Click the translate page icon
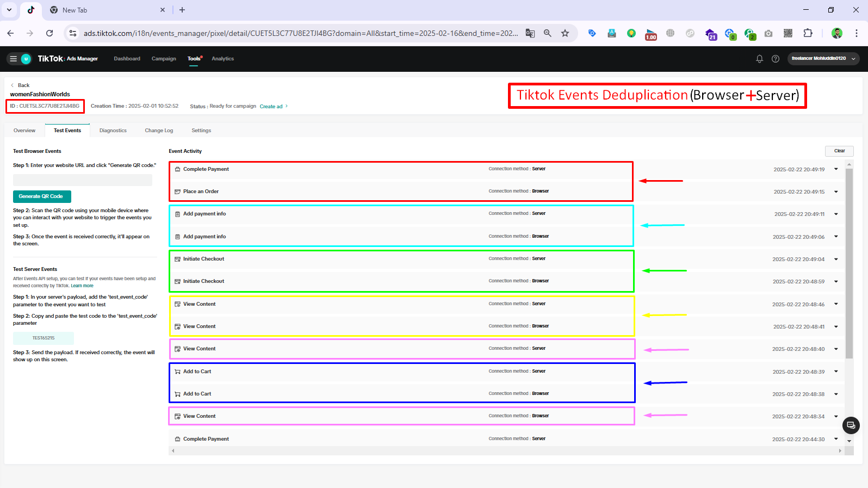The height and width of the screenshot is (488, 868). click(x=530, y=33)
